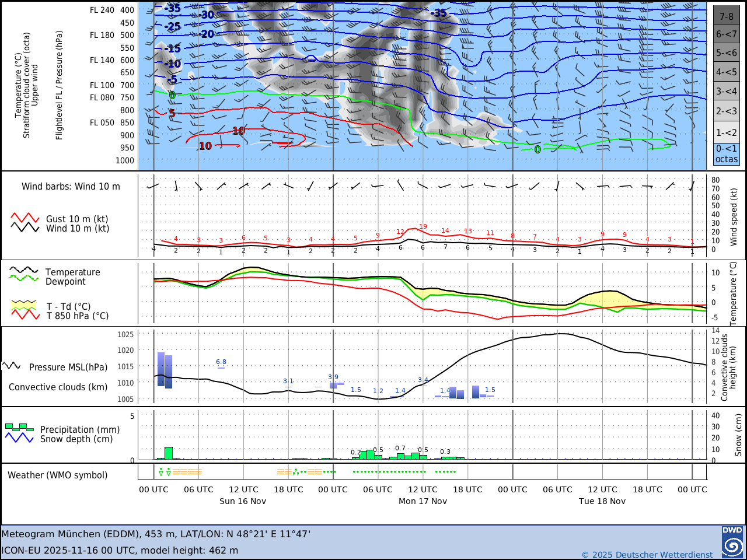Click the DWD logo in the footer

pyautogui.click(x=732, y=542)
